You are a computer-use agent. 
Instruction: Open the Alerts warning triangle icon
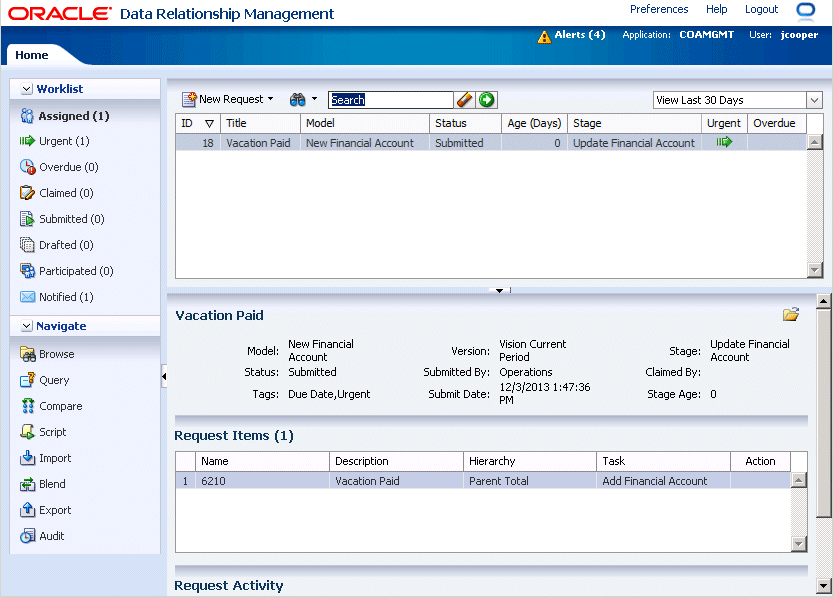click(544, 37)
